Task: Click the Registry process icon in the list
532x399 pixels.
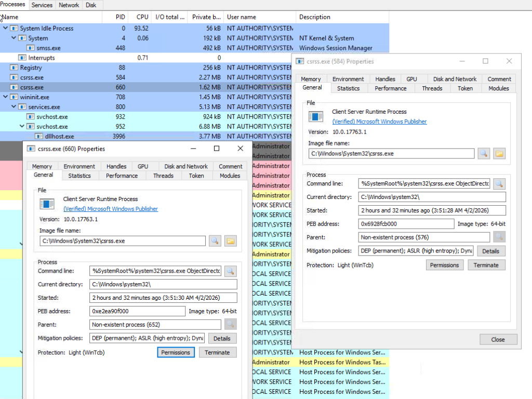Action: (x=15, y=68)
